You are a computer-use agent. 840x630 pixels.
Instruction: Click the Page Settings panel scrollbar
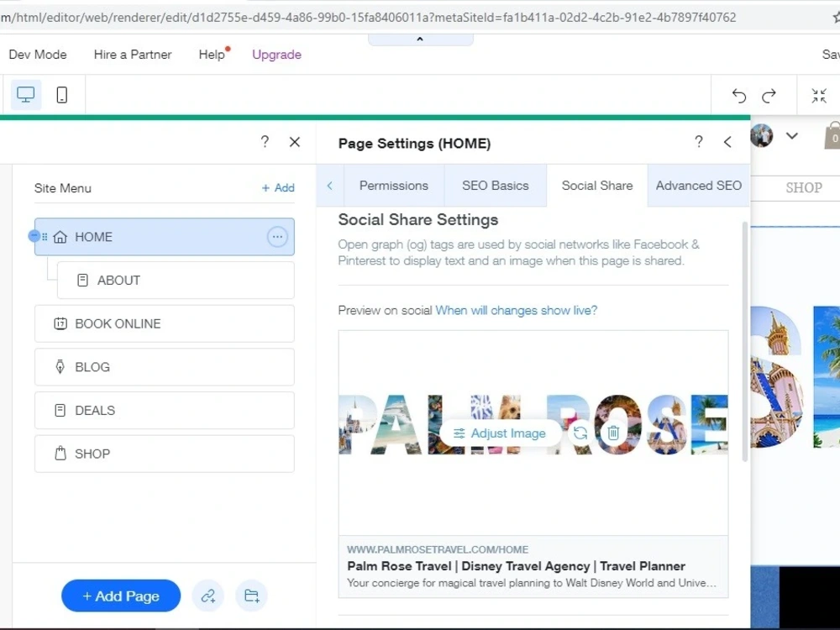point(744,341)
